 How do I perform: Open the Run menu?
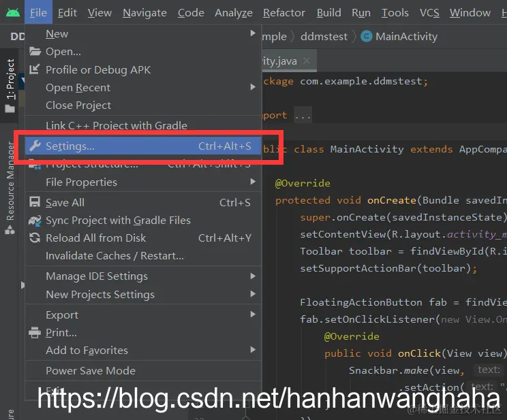[x=361, y=13]
